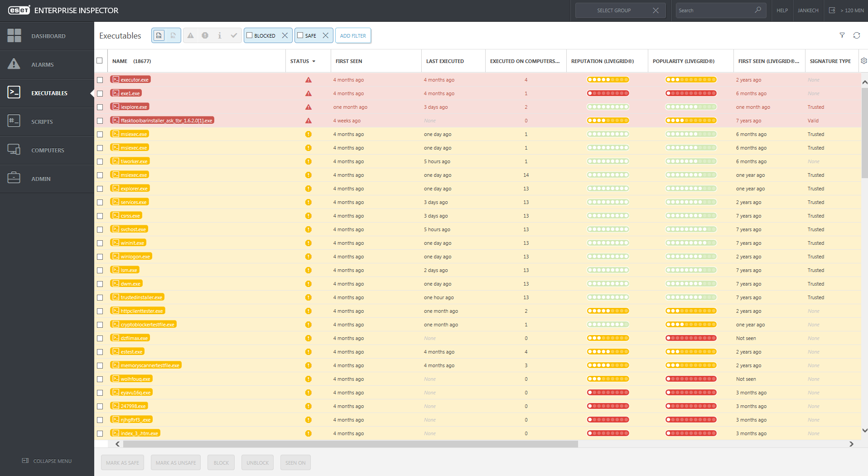The height and width of the screenshot is (476, 868).
Task: Check the box for executor.exe row
Action: click(100, 80)
